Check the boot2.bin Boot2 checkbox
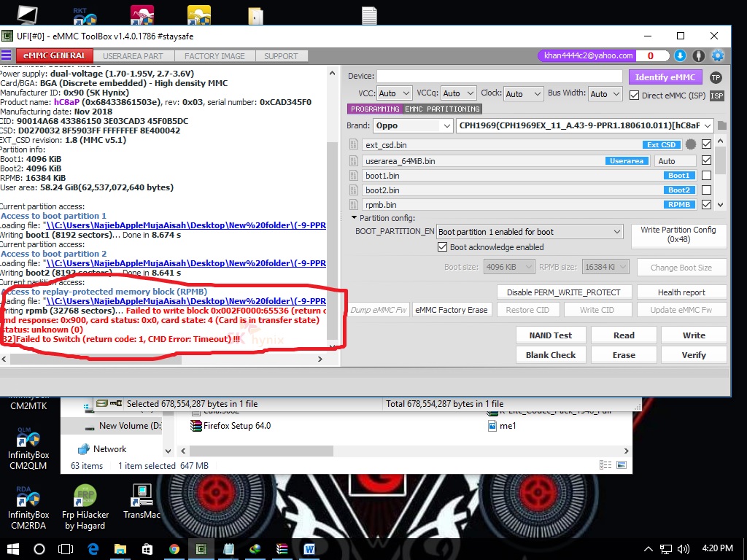This screenshot has height=560, width=747. 706,190
